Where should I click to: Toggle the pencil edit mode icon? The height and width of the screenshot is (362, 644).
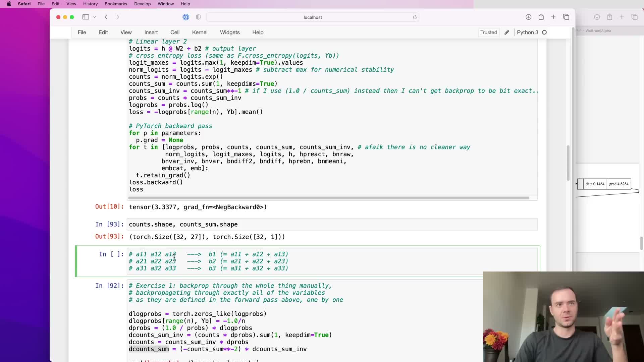507,33
